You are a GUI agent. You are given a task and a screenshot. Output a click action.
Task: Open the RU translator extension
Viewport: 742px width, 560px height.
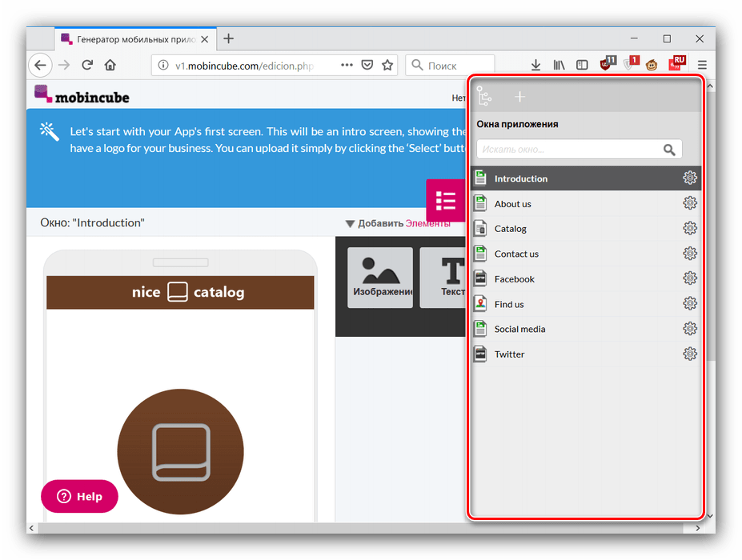[x=677, y=63]
